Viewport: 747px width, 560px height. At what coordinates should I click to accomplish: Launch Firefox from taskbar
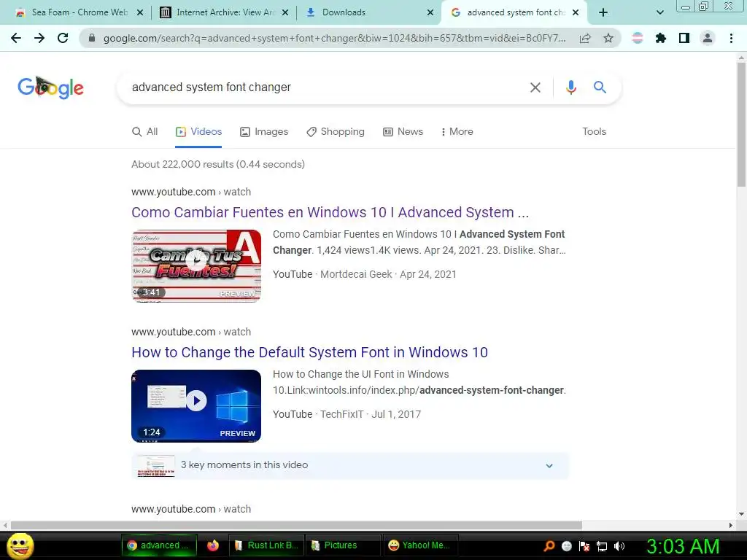213,545
